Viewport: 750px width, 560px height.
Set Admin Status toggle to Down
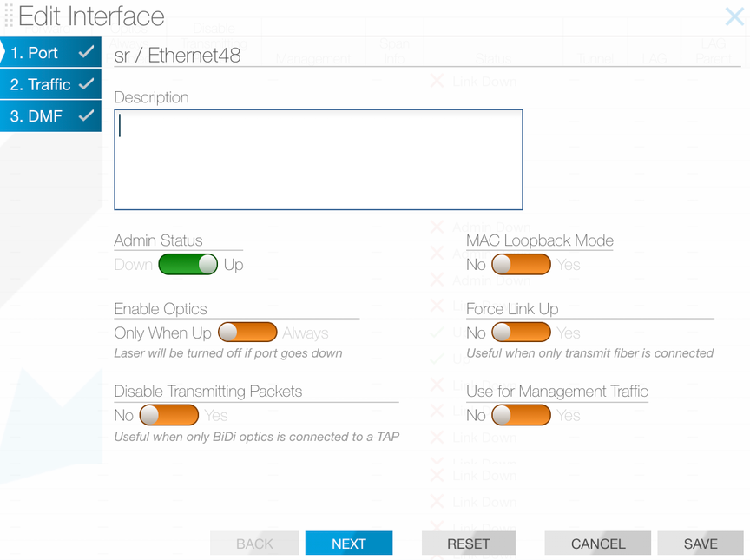pyautogui.click(x=187, y=265)
